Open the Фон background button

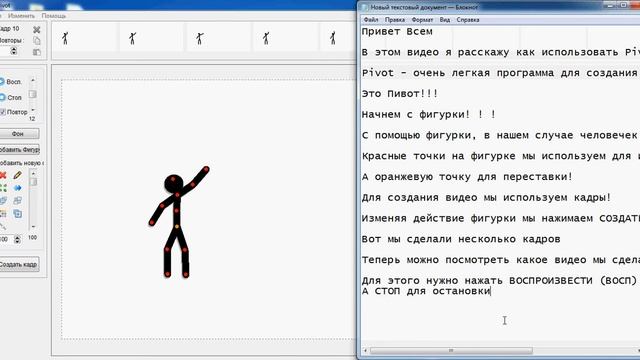point(19,134)
